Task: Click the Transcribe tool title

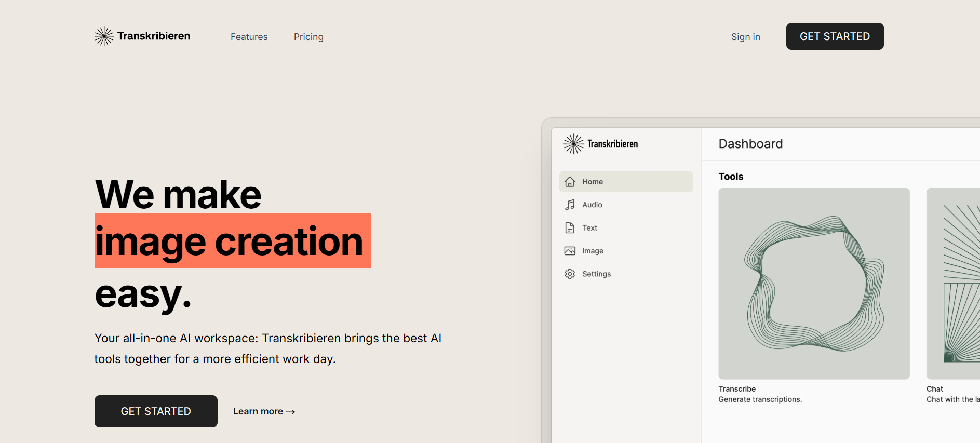Action: point(737,389)
